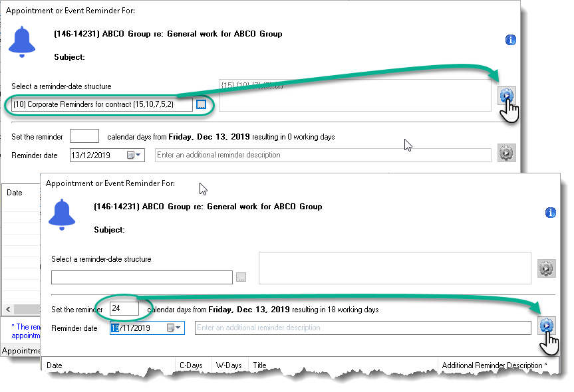Image resolution: width=574 pixels, height=392 pixels.
Task: Click the ABCO Group matter title in the front window
Action: (x=208, y=207)
